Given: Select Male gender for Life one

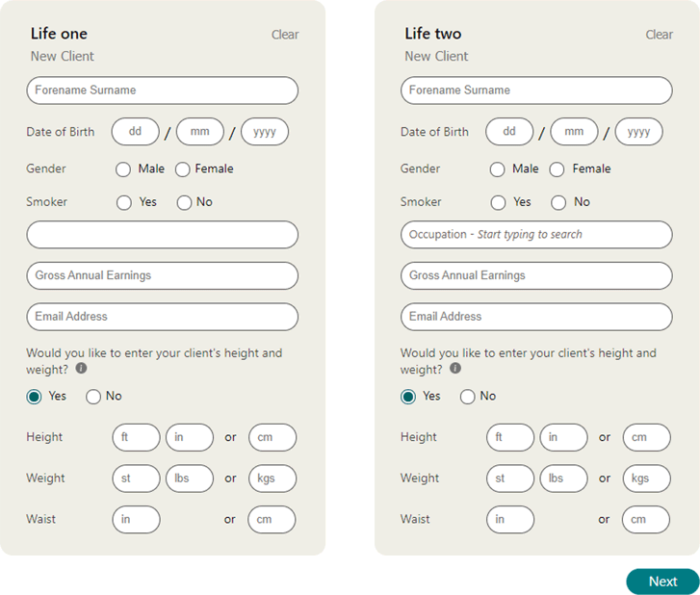Looking at the screenshot, I should 123,169.
